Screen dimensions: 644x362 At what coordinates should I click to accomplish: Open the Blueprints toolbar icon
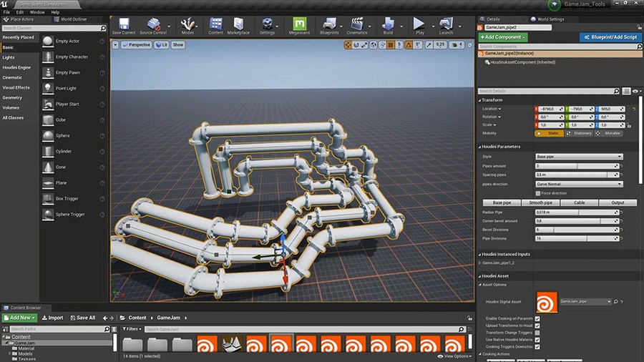click(x=329, y=24)
